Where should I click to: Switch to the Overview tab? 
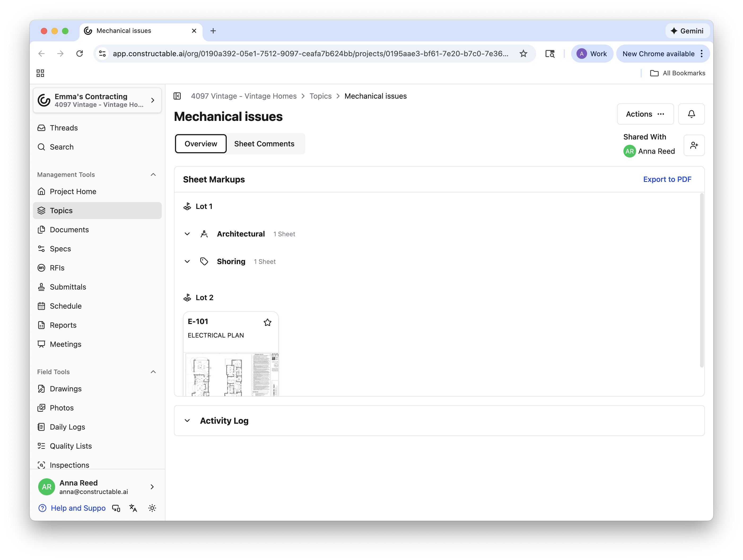pos(201,144)
